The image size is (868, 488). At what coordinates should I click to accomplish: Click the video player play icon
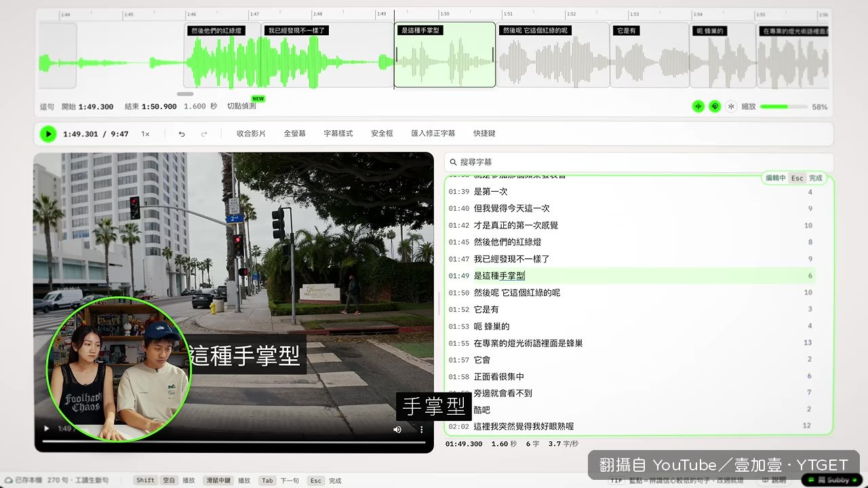pos(47,429)
